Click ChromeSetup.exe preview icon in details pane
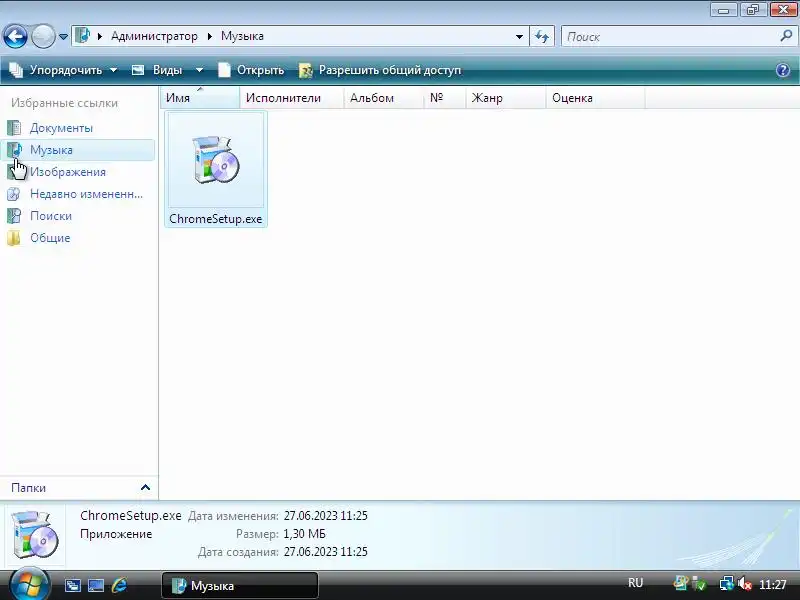 tap(34, 535)
